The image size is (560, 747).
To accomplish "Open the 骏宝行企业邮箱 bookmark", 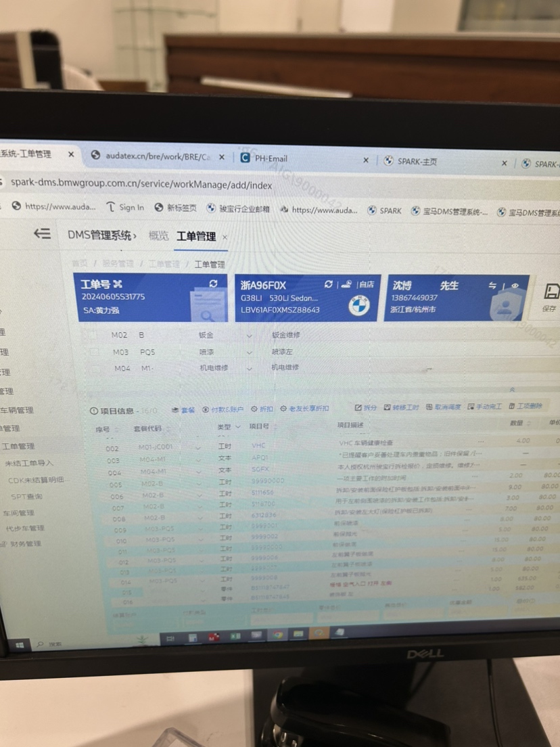I will coord(238,208).
